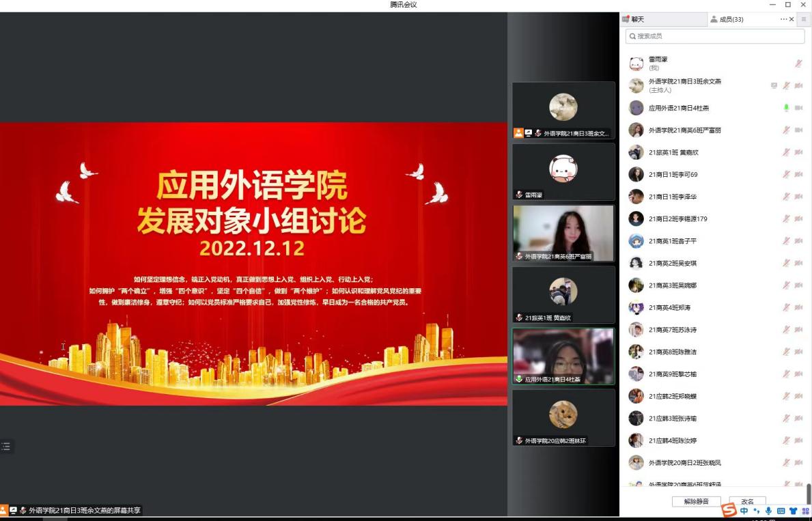Expand the list toggle on left edge
The height and width of the screenshot is (521, 812).
[6, 447]
